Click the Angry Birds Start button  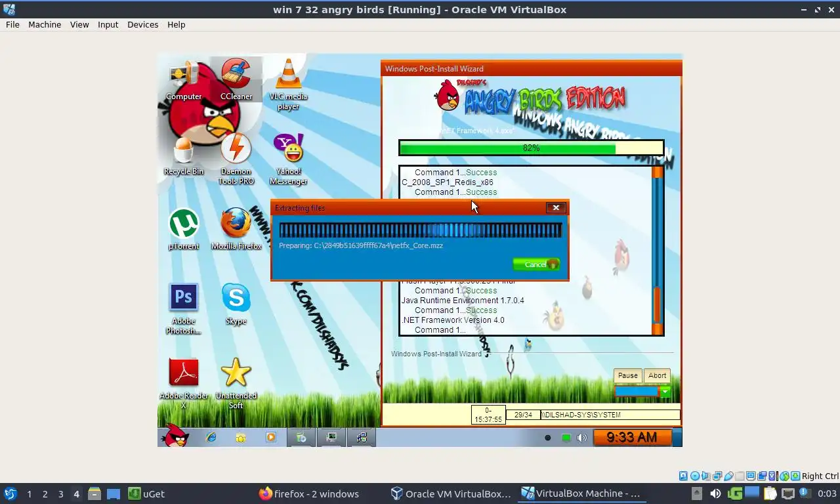point(176,436)
